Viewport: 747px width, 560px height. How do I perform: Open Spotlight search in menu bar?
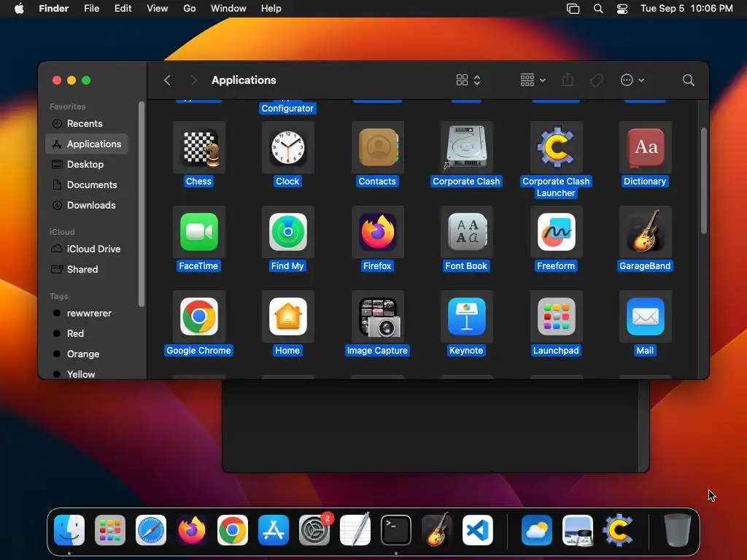[x=598, y=9]
